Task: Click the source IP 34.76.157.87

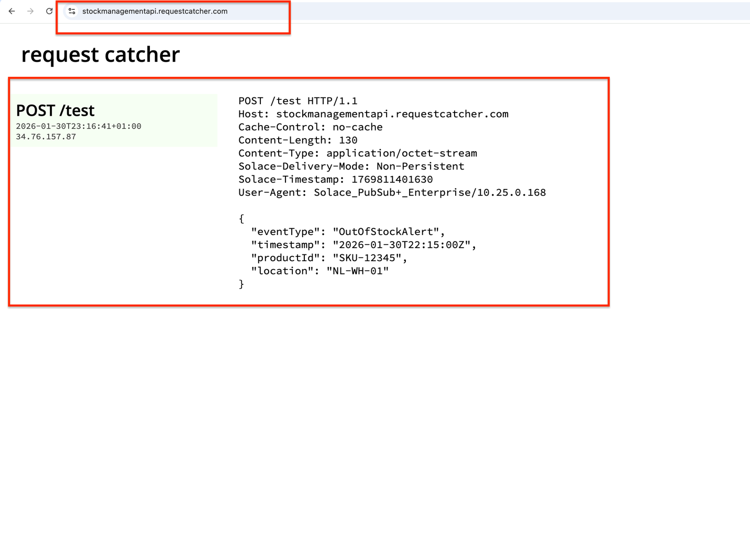Action: click(46, 137)
